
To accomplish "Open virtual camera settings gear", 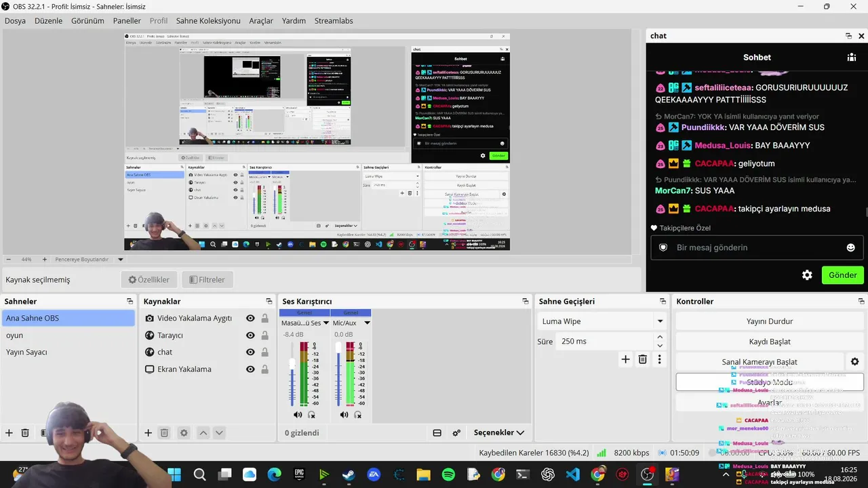I will [854, 362].
